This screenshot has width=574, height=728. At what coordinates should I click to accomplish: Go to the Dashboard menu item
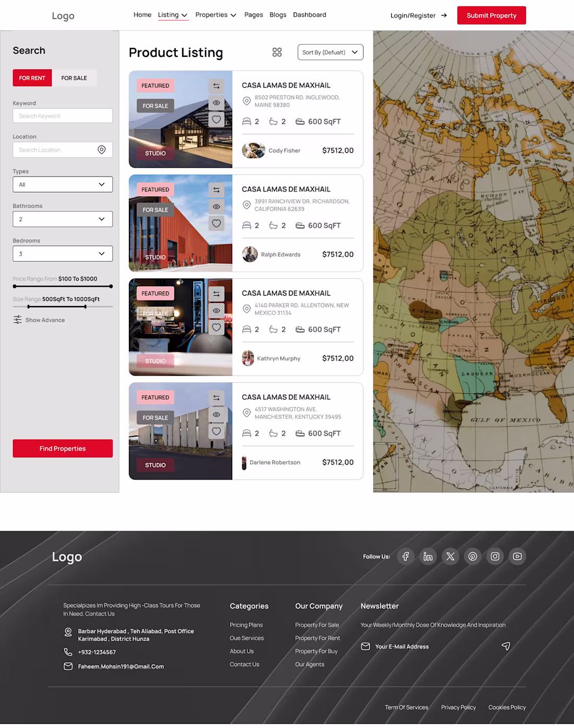[x=309, y=15]
